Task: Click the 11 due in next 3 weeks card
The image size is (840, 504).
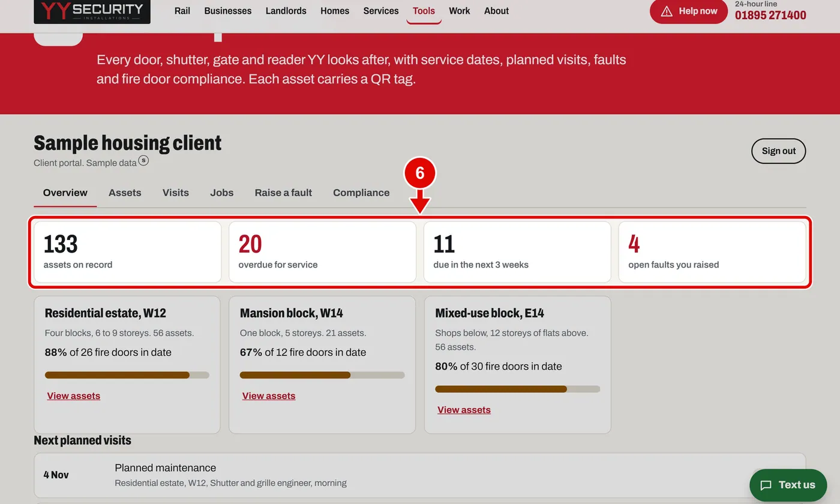Action: [517, 252]
